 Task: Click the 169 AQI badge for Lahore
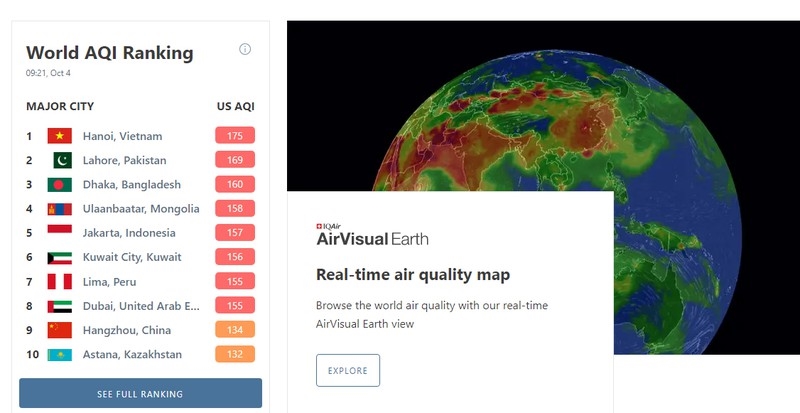(235, 160)
